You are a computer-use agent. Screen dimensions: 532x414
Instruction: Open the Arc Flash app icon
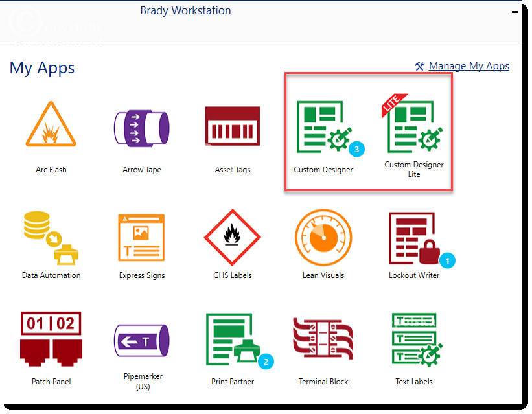coord(51,124)
